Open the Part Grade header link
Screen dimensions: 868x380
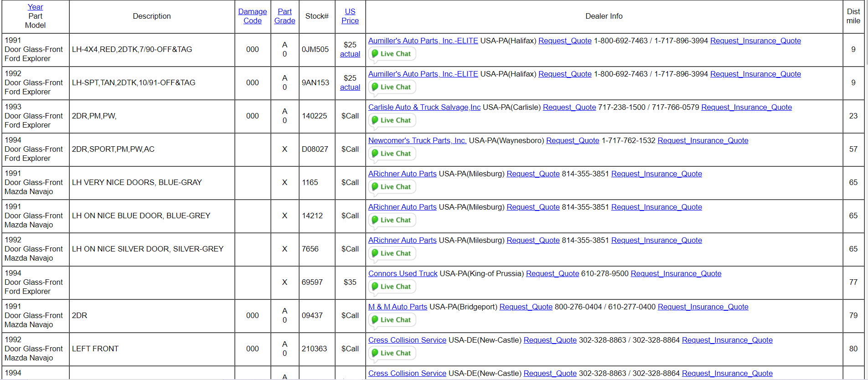(285, 16)
